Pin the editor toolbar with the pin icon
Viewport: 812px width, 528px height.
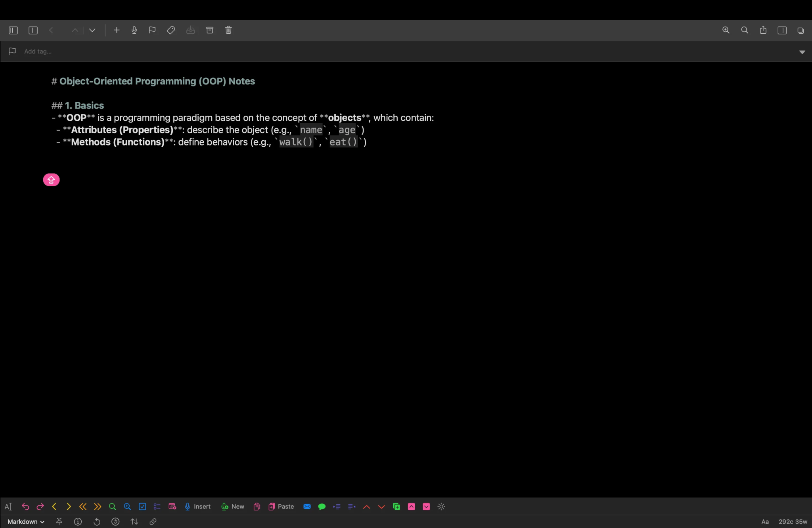(59, 522)
